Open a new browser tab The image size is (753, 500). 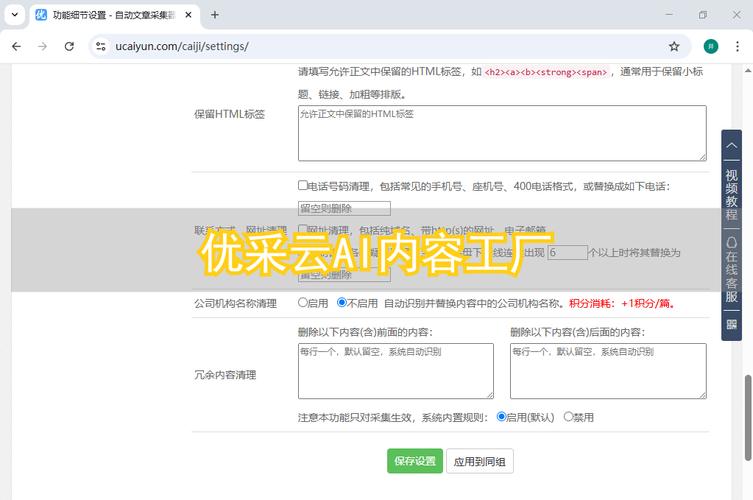[215, 15]
